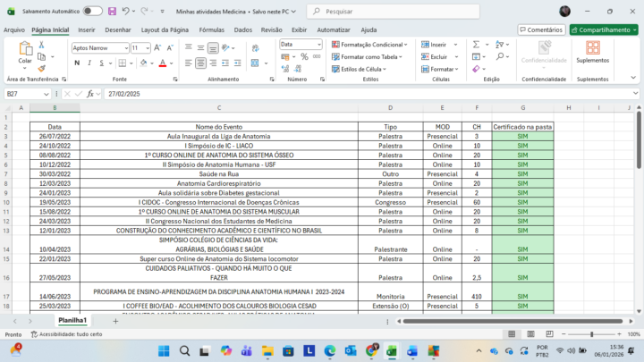Click the save icon in title bar
The height and width of the screenshot is (362, 644).
tap(112, 11)
